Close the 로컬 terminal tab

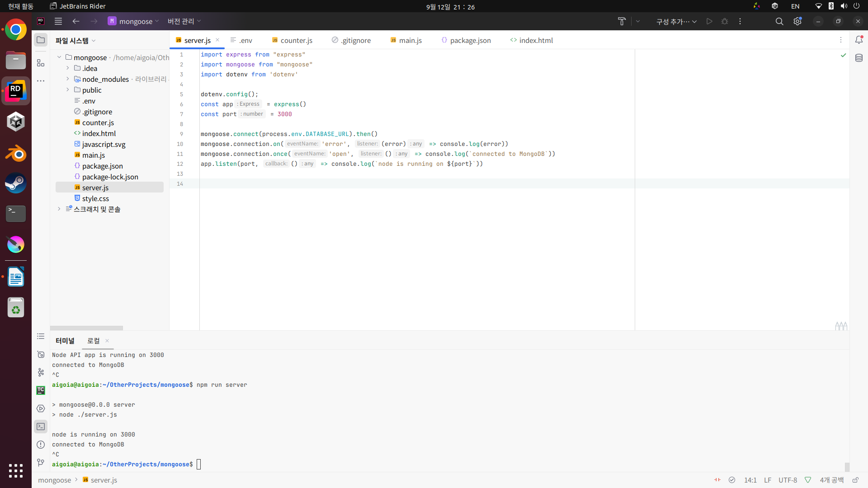107,341
